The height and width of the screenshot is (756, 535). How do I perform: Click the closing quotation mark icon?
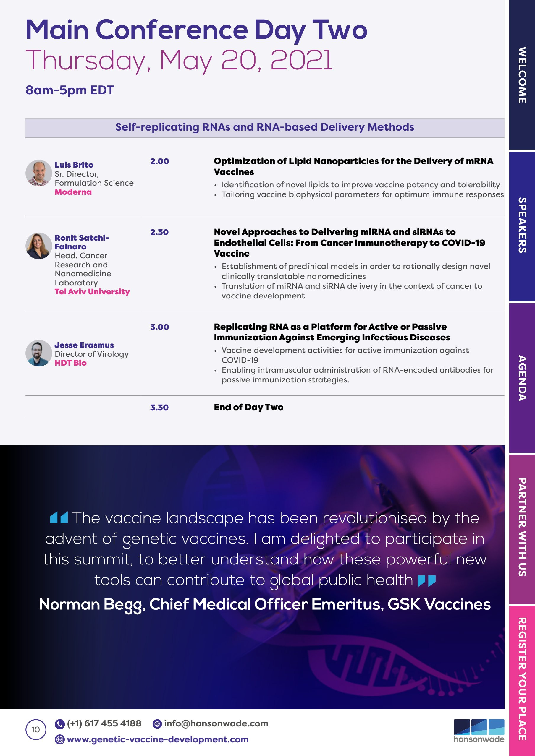point(427,581)
